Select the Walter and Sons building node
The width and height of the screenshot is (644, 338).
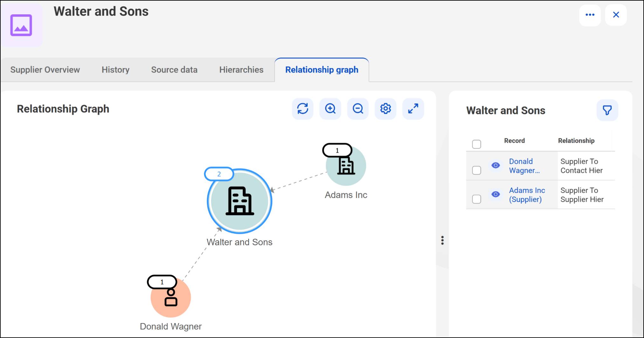(x=240, y=201)
